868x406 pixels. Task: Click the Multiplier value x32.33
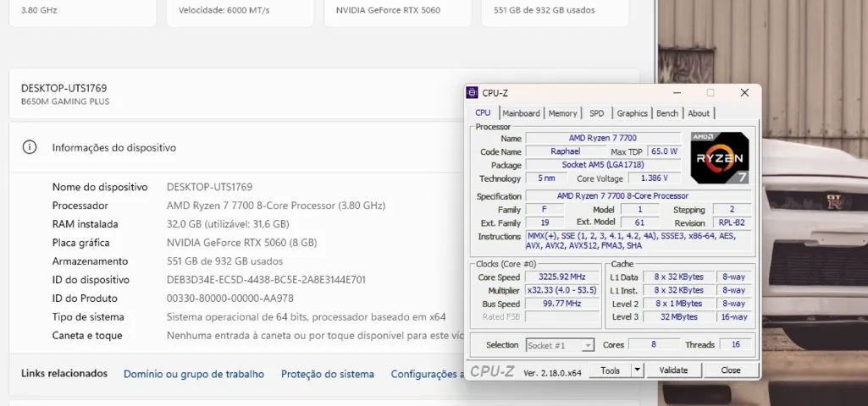pyautogui.click(x=562, y=290)
